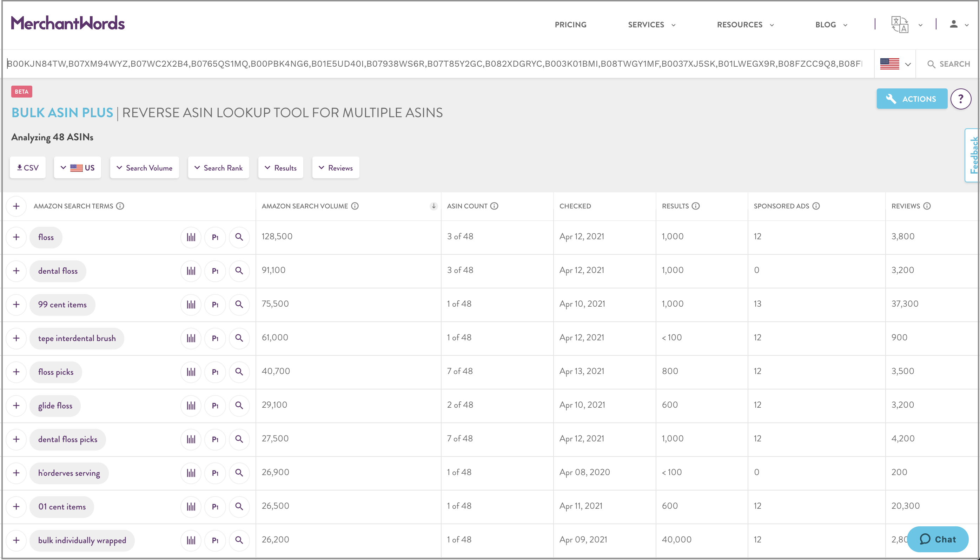This screenshot has height=560, width=980.
Task: Click the MerchantWords logo
Action: tap(68, 24)
